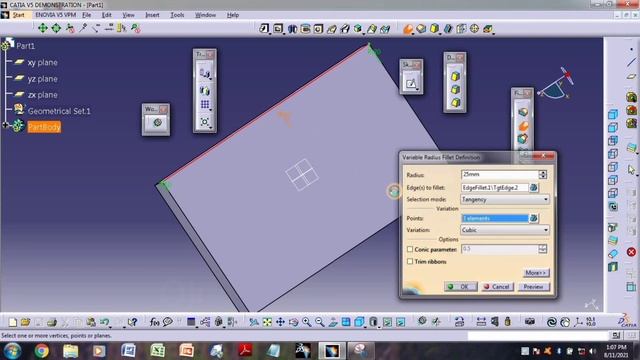Click the gear icon in Wo... toolbar

pyautogui.click(x=157, y=122)
